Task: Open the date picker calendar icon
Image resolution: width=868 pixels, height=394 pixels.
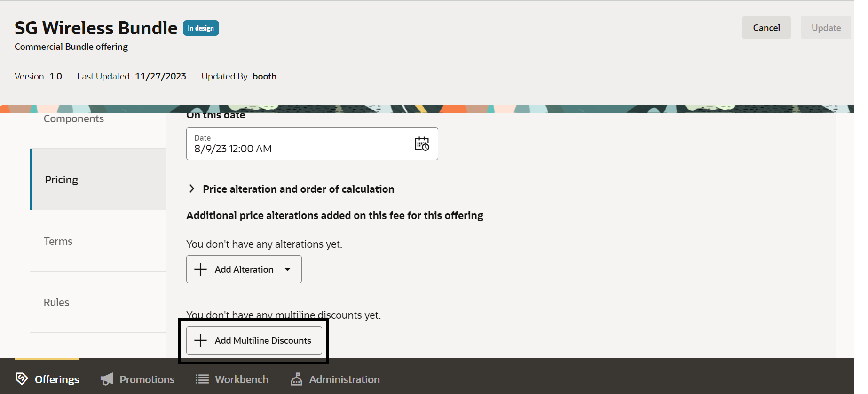Action: [422, 144]
